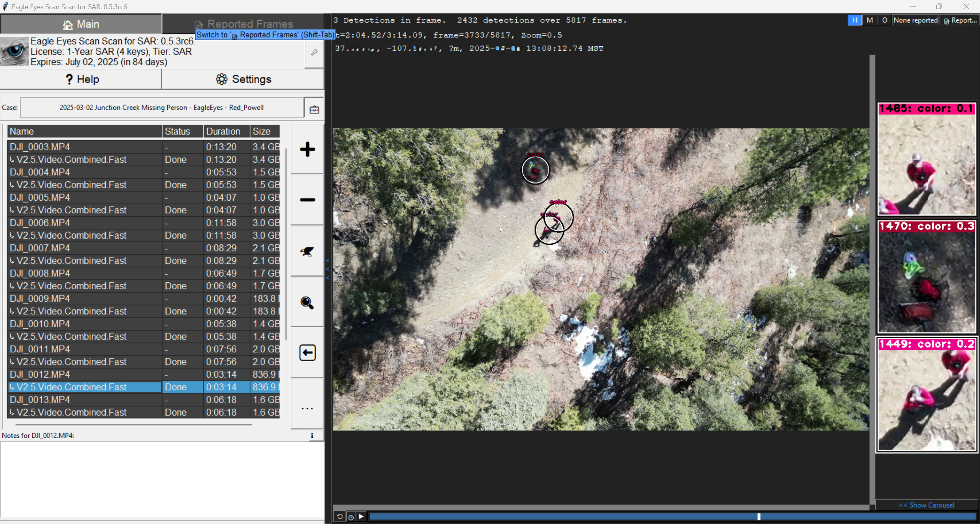Click the Show Carousel link
Image resolution: width=980 pixels, height=524 pixels.
(x=926, y=505)
